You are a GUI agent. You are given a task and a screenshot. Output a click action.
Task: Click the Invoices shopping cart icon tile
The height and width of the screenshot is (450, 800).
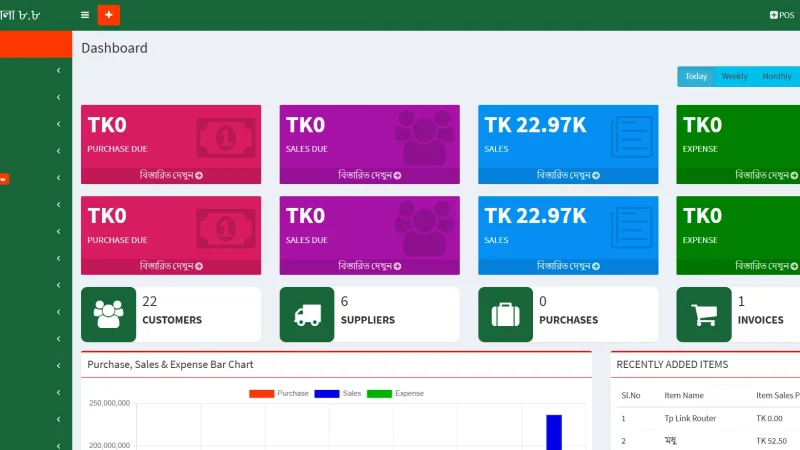tap(704, 314)
